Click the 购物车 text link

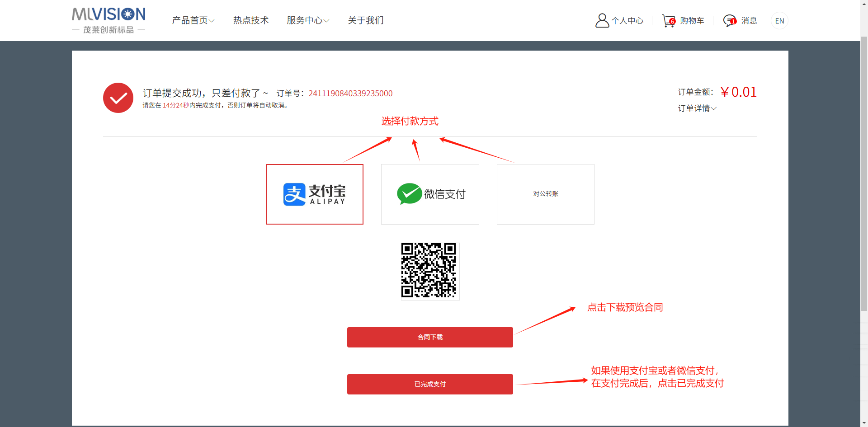pos(692,21)
